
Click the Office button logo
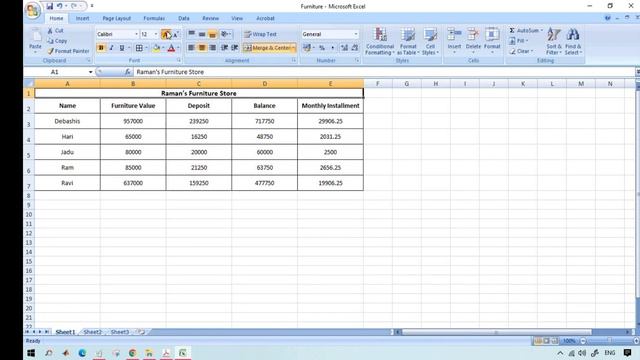click(x=33, y=10)
